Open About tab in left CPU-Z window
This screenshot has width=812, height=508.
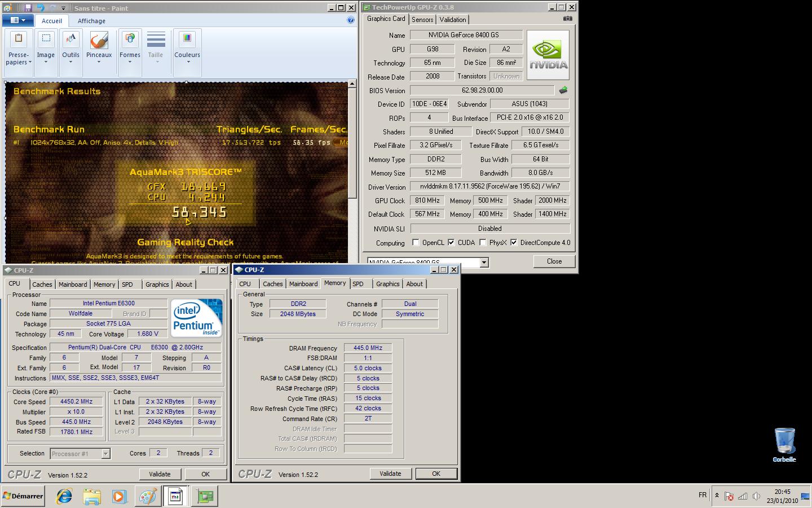184,284
